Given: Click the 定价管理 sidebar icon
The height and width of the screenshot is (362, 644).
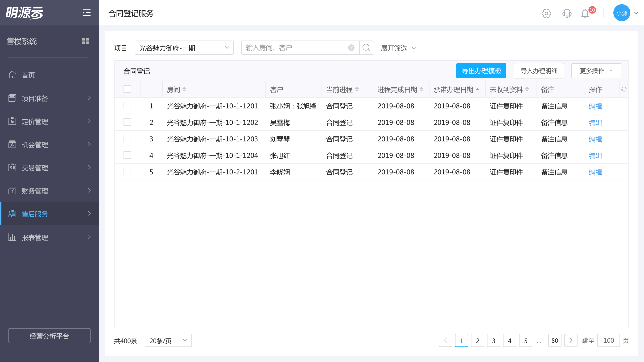Looking at the screenshot, I should point(12,121).
